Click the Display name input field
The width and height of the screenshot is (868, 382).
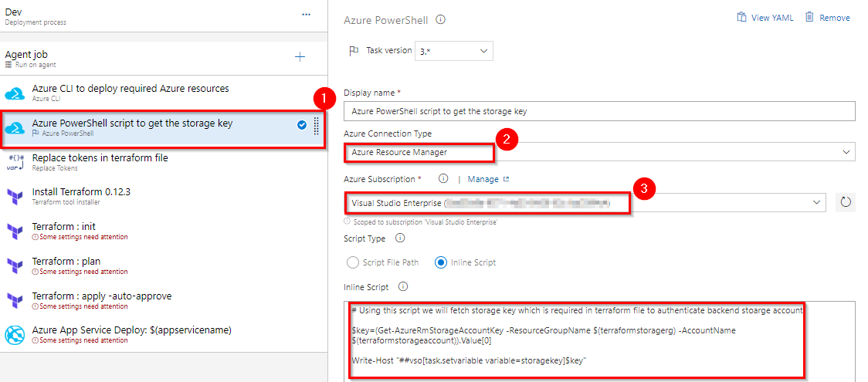599,111
